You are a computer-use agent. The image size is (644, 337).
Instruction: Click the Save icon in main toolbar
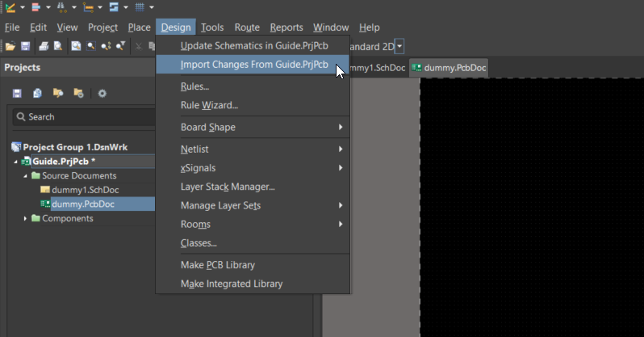pos(25,47)
